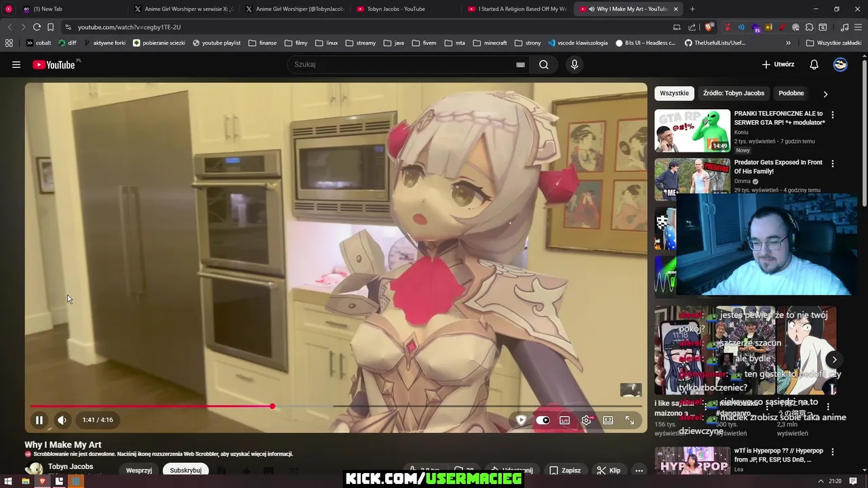Select the Źródło: Tobyn Jacobs chip
The width and height of the screenshot is (868, 488).
tap(734, 93)
